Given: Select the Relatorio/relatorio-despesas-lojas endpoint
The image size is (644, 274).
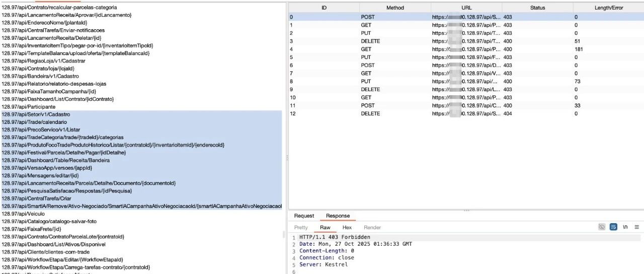Looking at the screenshot, I should pyautogui.click(x=54, y=84).
